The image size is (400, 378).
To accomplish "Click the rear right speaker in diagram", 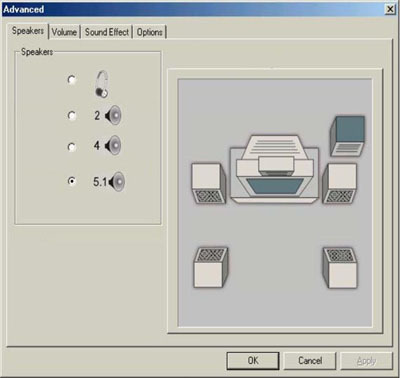I will tap(340, 268).
